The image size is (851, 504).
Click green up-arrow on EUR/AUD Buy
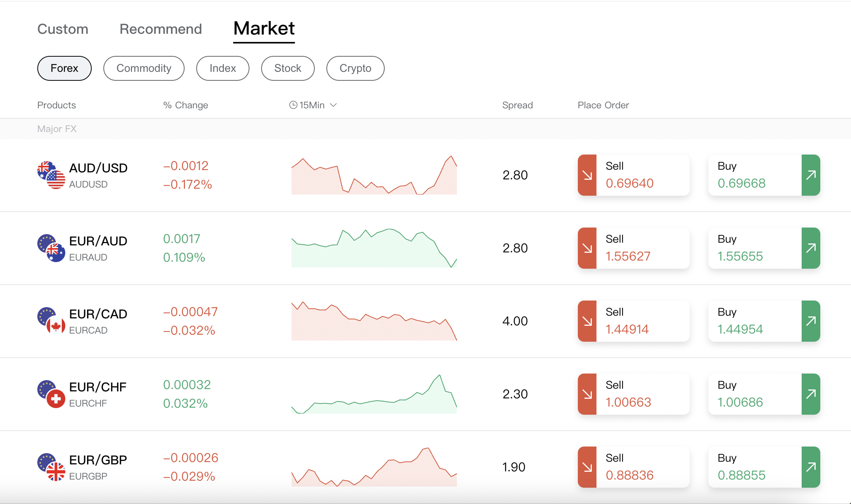pyautogui.click(x=811, y=248)
